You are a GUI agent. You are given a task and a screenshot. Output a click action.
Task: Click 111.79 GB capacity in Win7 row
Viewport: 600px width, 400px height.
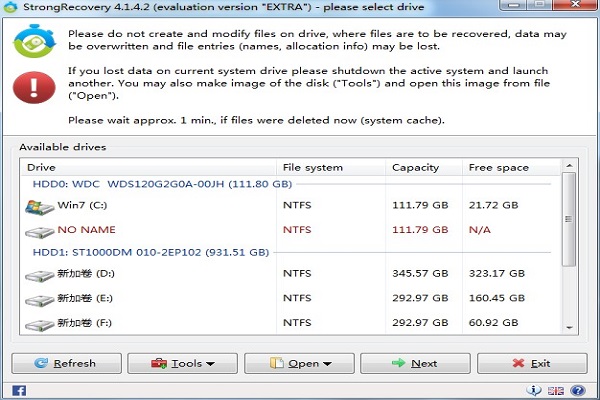click(x=420, y=206)
